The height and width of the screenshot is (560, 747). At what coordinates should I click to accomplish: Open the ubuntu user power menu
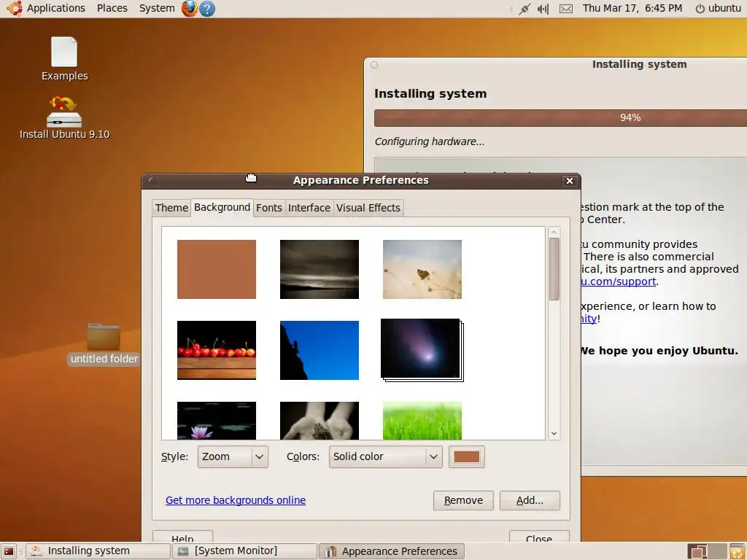pyautogui.click(x=718, y=8)
